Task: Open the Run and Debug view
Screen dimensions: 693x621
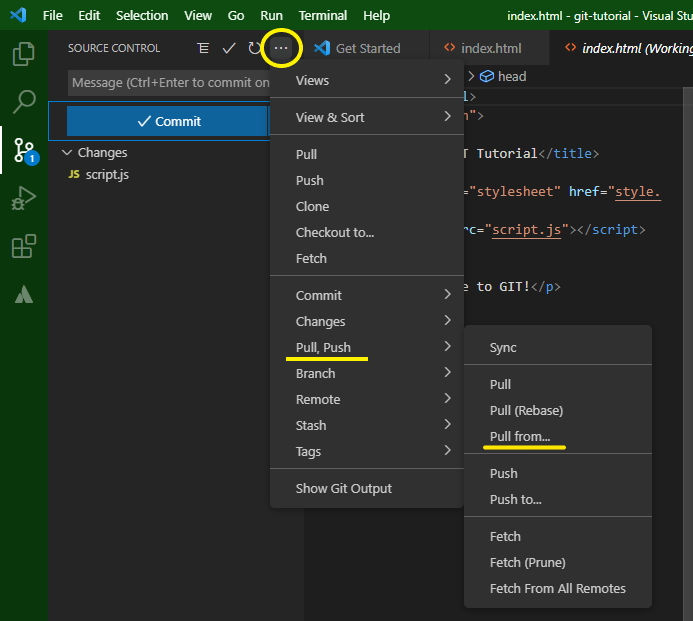Action: [x=23, y=198]
